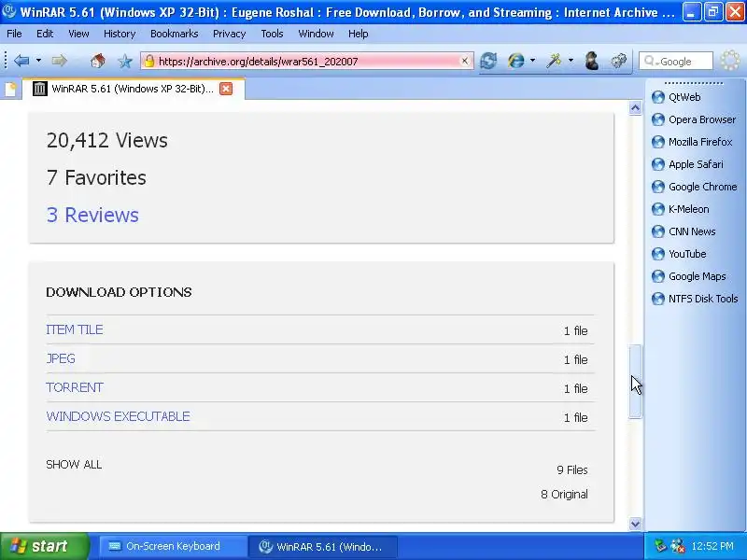747x560 pixels.
Task: Open the settings gears icon
Action: pyautogui.click(x=618, y=61)
